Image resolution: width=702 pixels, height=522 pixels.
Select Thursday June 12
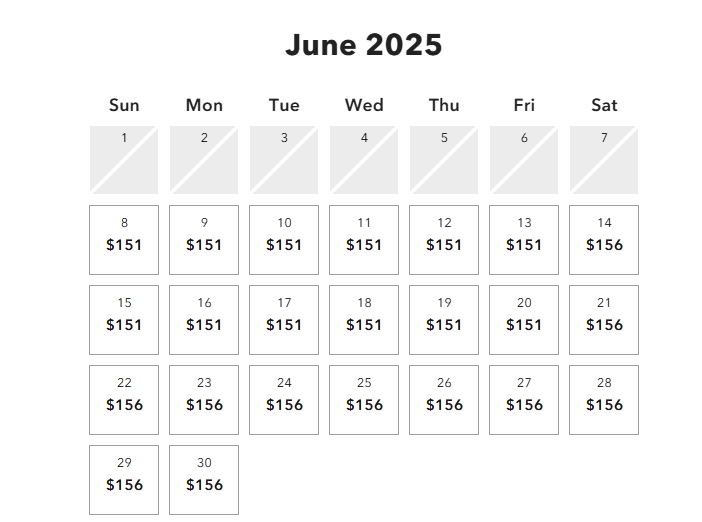coord(444,240)
